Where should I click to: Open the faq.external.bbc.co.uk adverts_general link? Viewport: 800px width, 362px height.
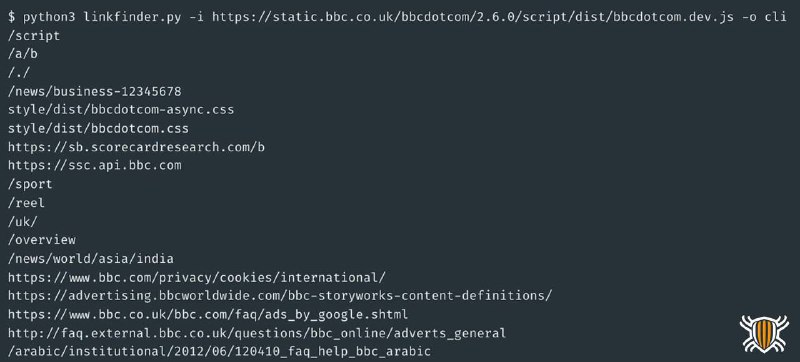pyautogui.click(x=257, y=333)
